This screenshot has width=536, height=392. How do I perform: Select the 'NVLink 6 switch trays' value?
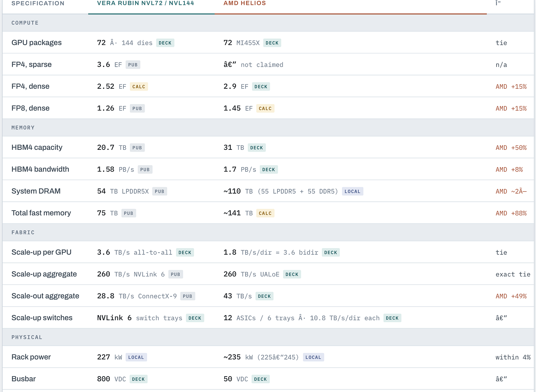[x=140, y=318]
